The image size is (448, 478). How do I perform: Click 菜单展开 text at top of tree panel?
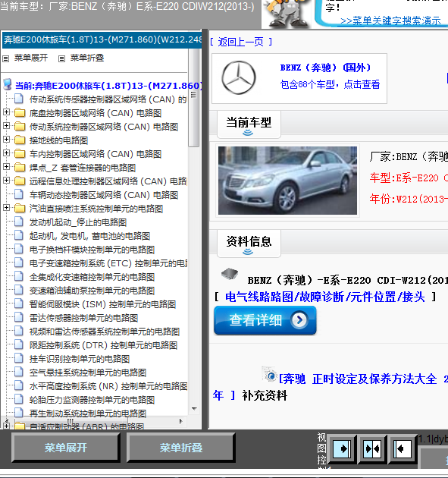click(x=31, y=58)
